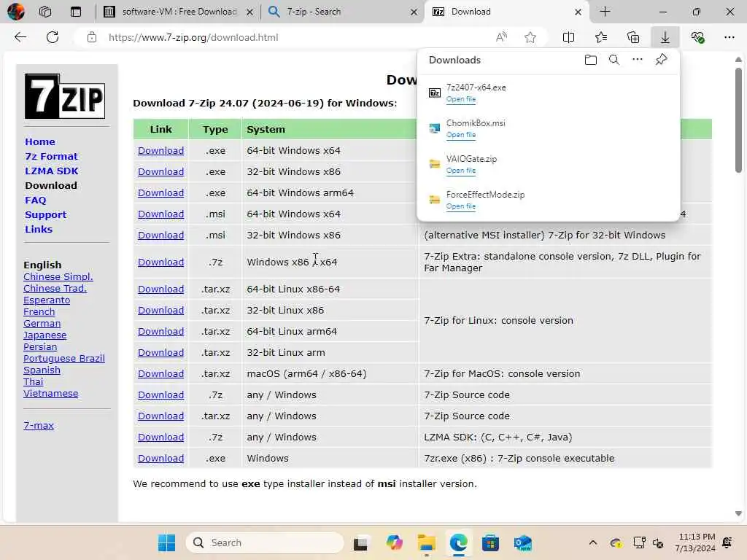Pin the Downloads panel
Screen dimensions: 747x560
pos(661,60)
